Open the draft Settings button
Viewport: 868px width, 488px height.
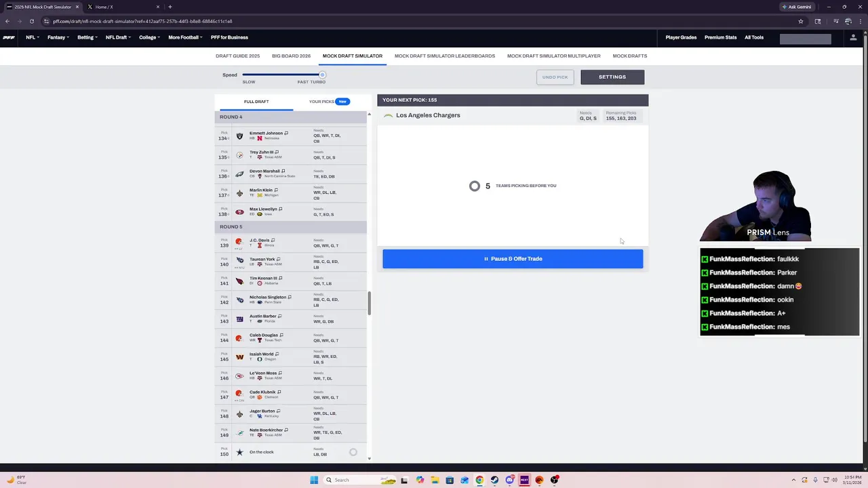tap(612, 77)
